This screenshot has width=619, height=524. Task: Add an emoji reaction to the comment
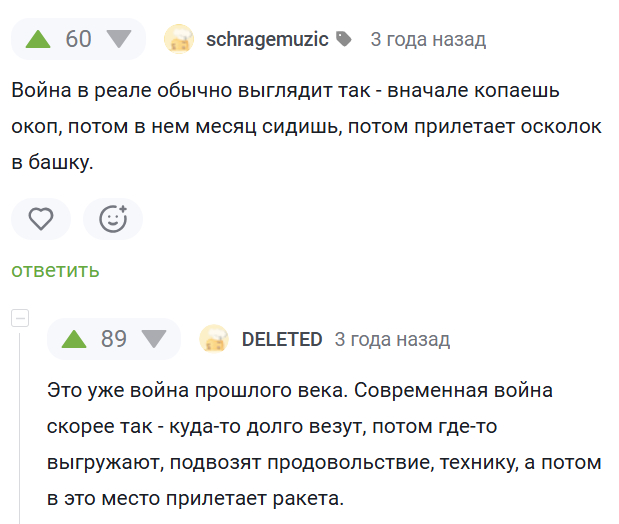(113, 219)
